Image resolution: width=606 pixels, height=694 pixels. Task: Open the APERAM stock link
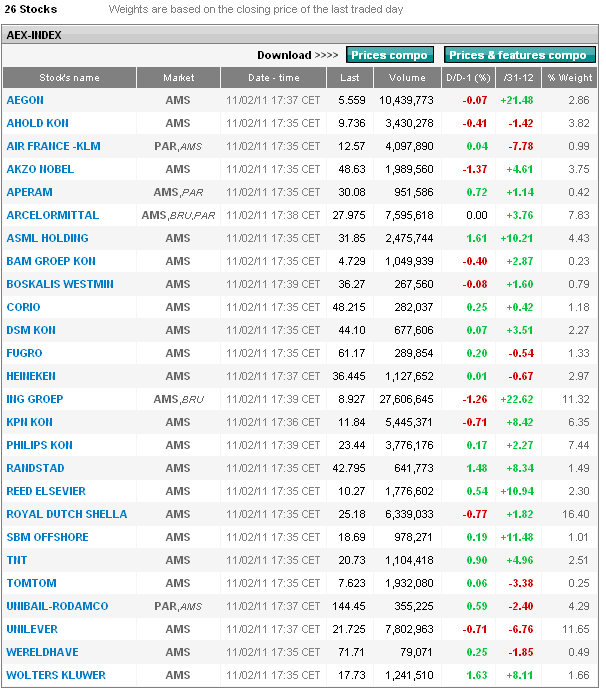pos(30,193)
